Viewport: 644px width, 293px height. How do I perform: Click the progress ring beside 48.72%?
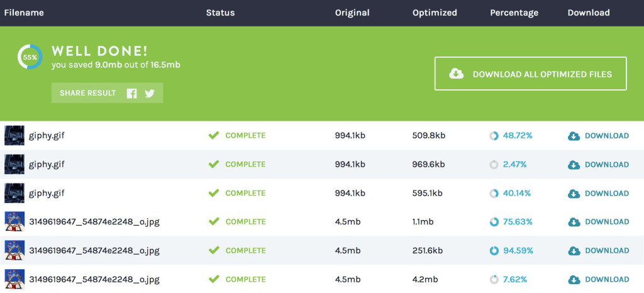[494, 136]
